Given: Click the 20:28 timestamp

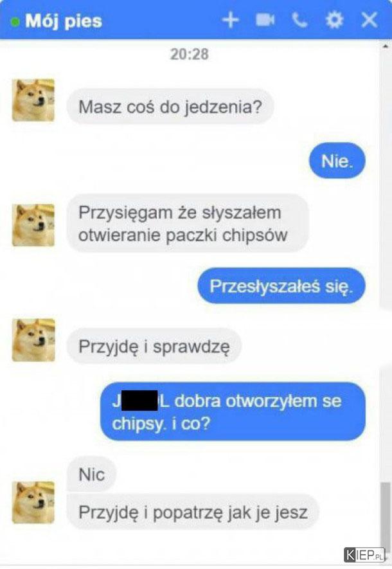Looking at the screenshot, I should pos(190,55).
